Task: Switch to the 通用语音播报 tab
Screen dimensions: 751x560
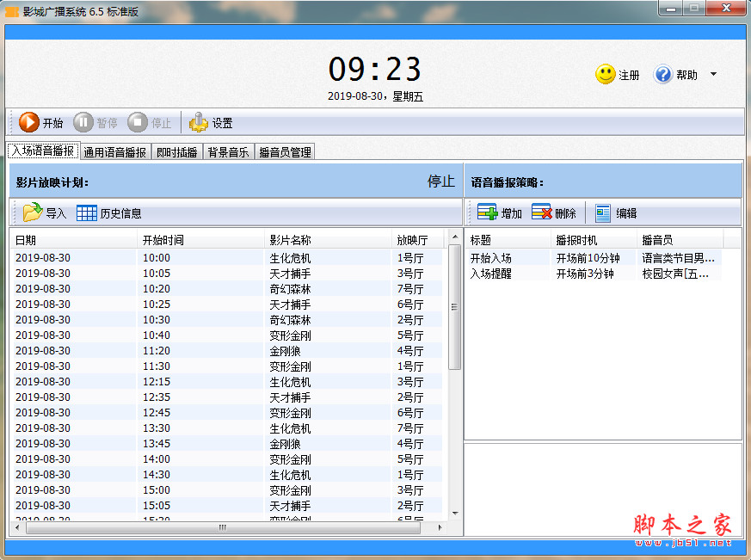Action: pyautogui.click(x=114, y=152)
